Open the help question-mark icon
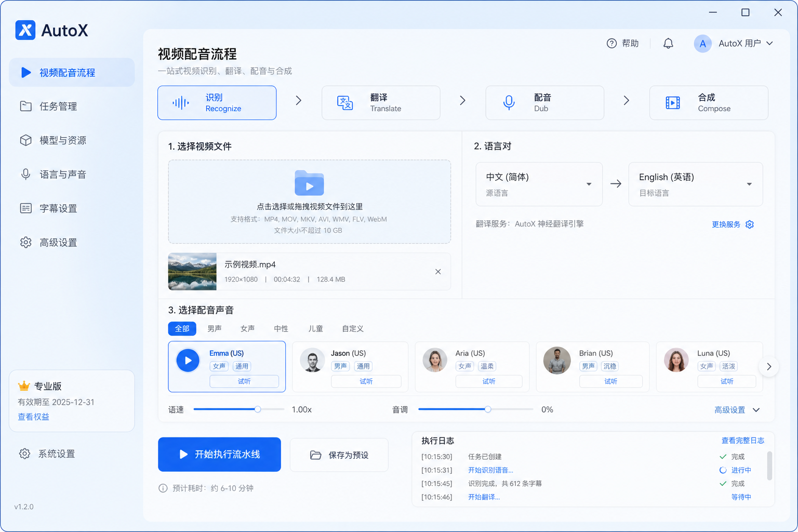The image size is (798, 532). [611, 44]
